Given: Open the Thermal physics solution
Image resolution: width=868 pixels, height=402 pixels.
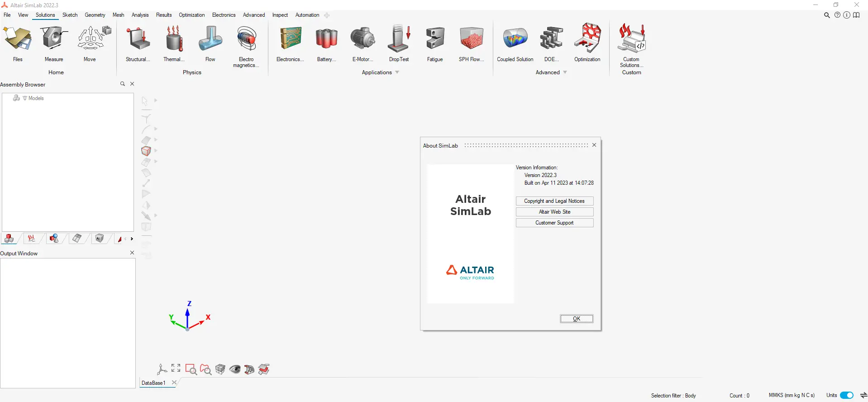Looking at the screenshot, I should pyautogui.click(x=174, y=43).
